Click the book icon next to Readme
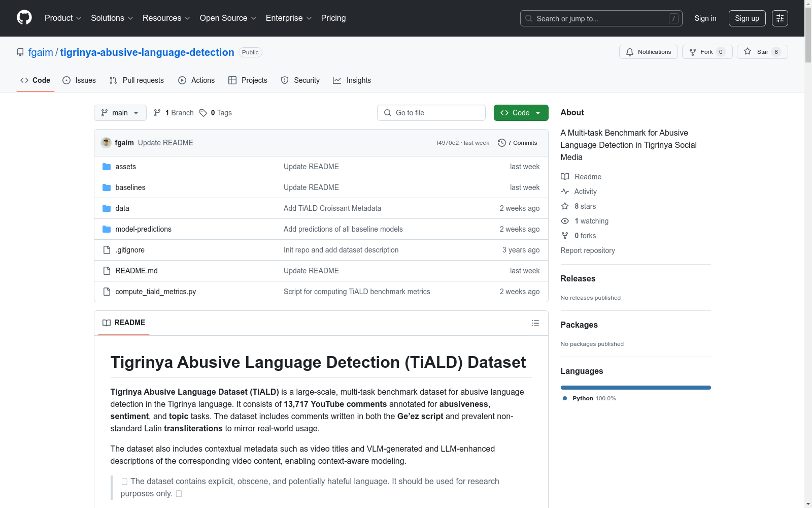The height and width of the screenshot is (508, 812). (565, 177)
